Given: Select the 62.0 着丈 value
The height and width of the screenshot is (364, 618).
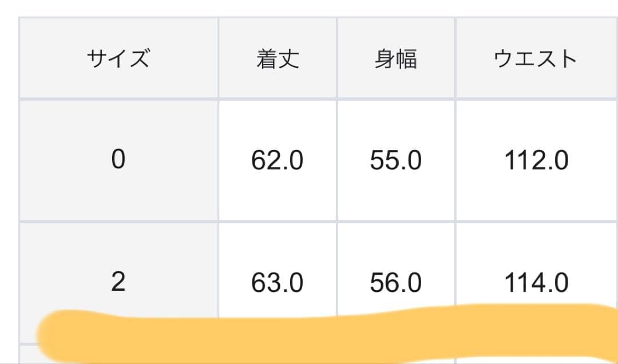Looking at the screenshot, I should 278,161.
